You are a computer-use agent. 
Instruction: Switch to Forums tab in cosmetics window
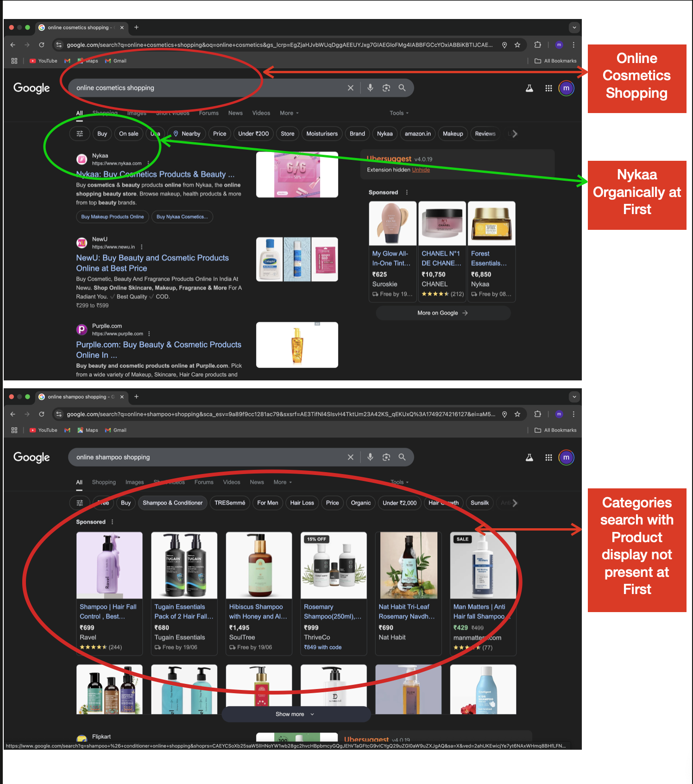click(x=209, y=113)
